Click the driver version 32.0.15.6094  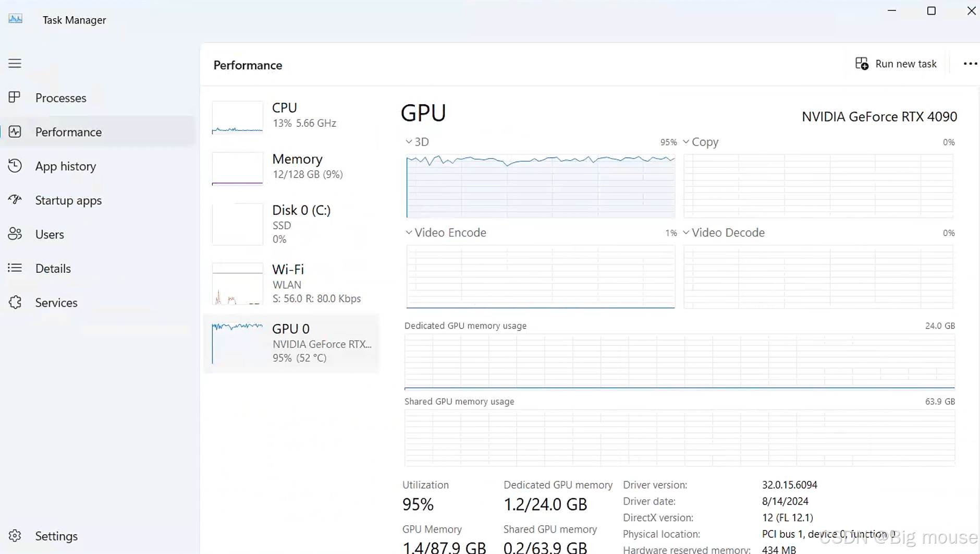pos(790,485)
